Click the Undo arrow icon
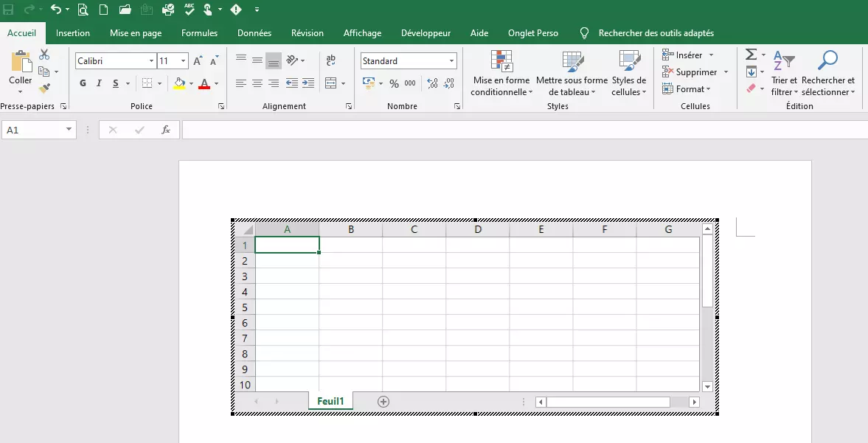The image size is (868, 443). pyautogui.click(x=55, y=10)
